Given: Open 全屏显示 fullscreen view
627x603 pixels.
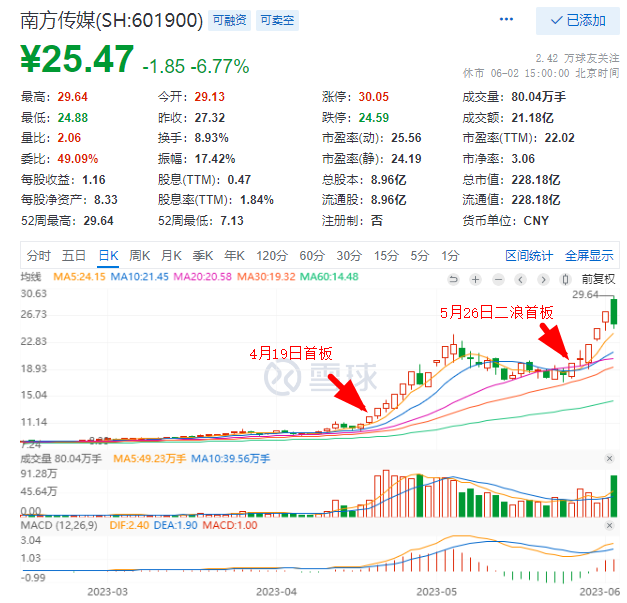Looking at the screenshot, I should (x=589, y=256).
